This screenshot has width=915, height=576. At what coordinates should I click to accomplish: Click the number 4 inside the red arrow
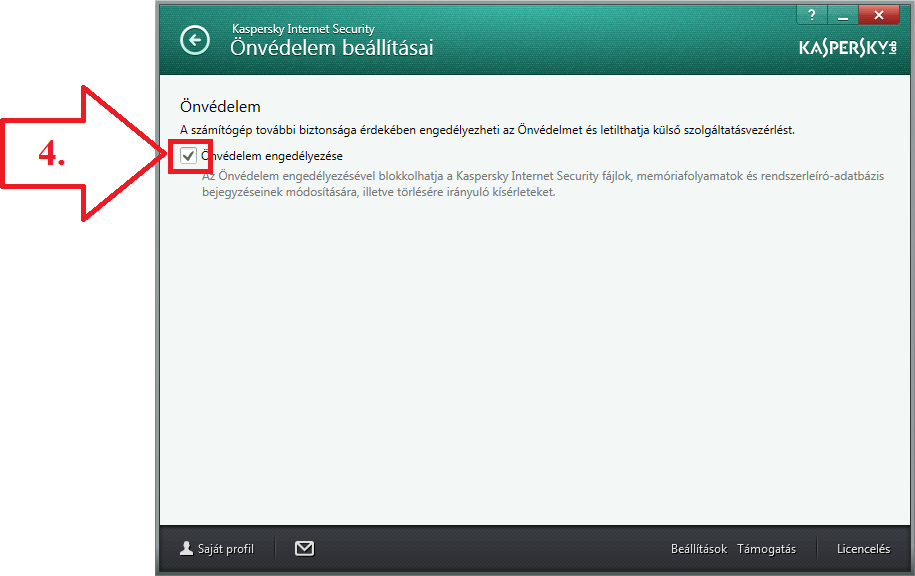tap(52, 155)
